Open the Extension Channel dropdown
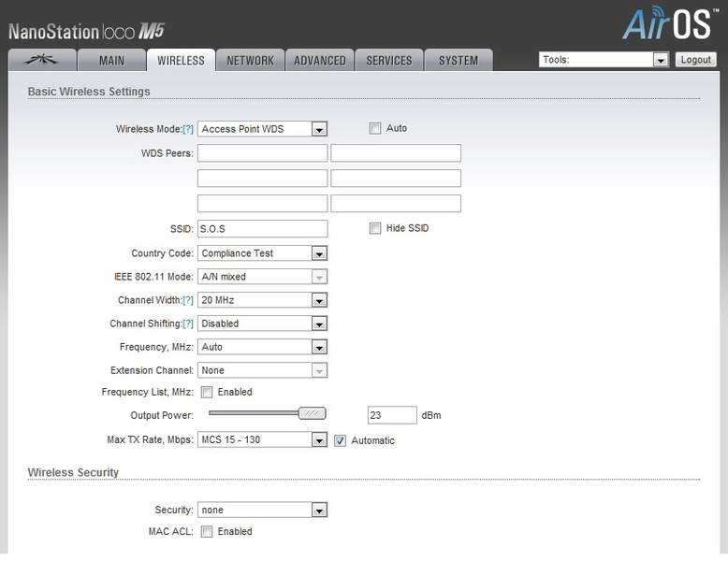The width and height of the screenshot is (728, 561). click(x=262, y=370)
